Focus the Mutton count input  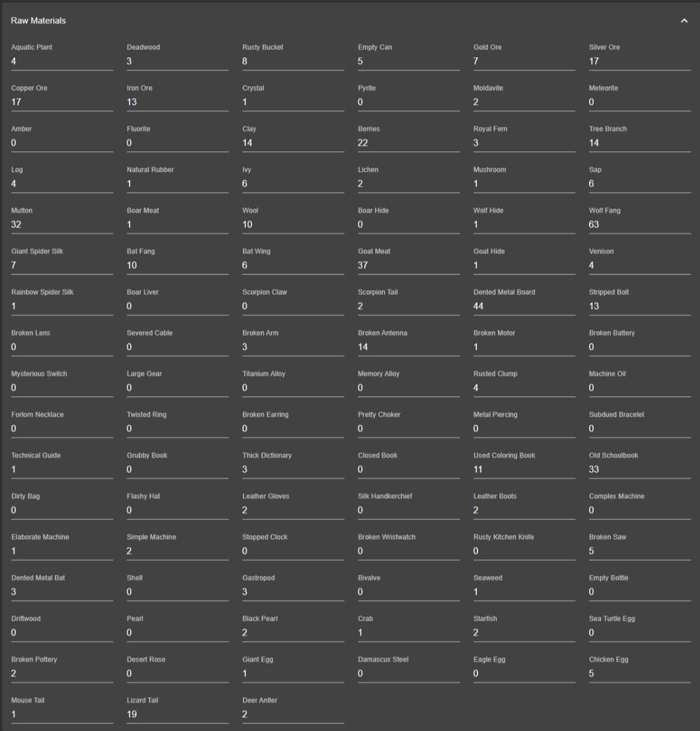coord(61,224)
